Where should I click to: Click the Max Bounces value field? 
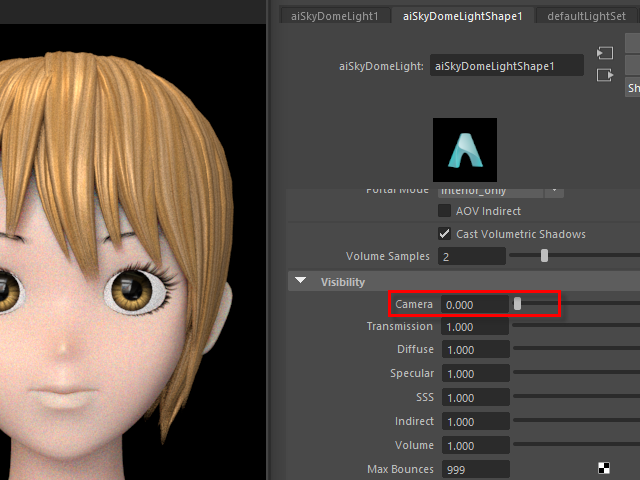click(473, 468)
